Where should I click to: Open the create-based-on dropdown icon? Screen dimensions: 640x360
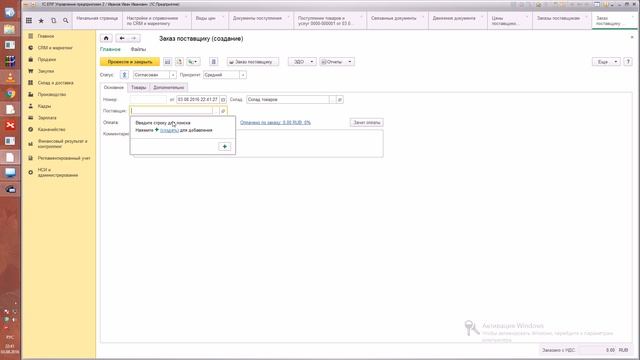193,62
